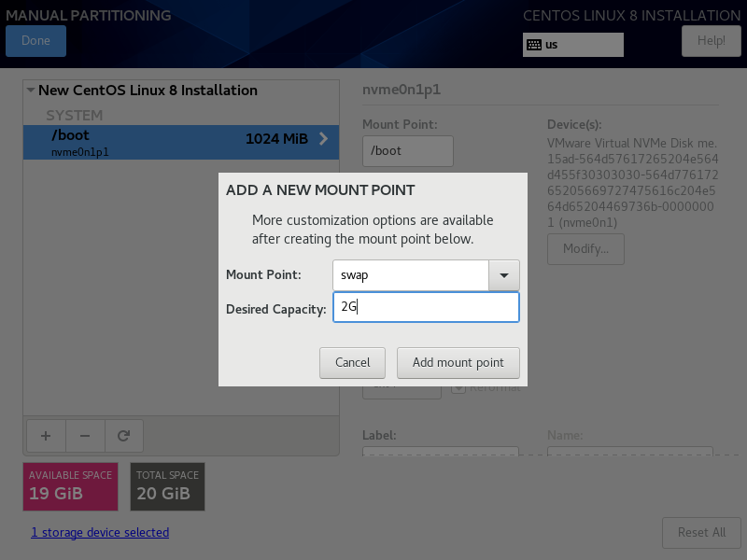The width and height of the screenshot is (747, 560).
Task: Open the Mount Point dropdown arrow
Action: pos(503,275)
